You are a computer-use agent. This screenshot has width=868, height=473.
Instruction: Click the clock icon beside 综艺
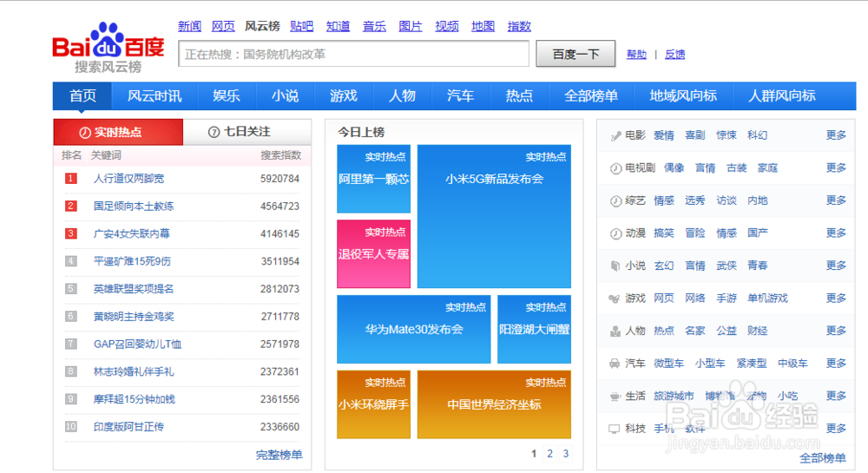coord(615,200)
